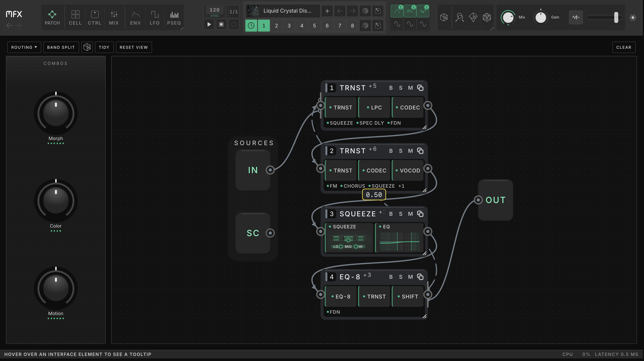Click the record circle button
This screenshot has width=644, height=361.
point(234,24)
